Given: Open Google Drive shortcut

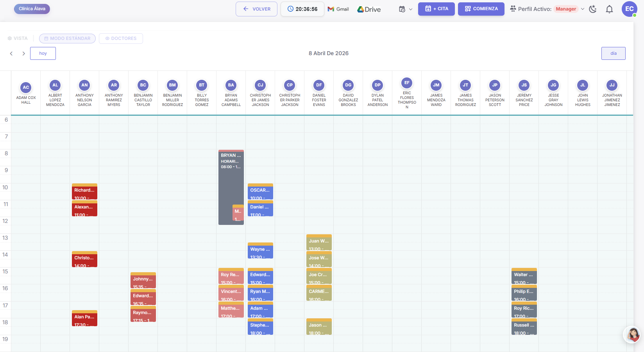Looking at the screenshot, I should click(369, 9).
